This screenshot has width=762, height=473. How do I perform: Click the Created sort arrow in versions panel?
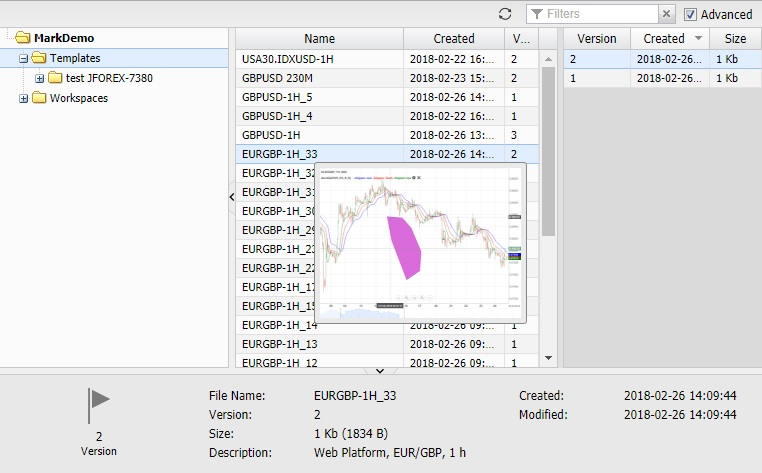698,38
